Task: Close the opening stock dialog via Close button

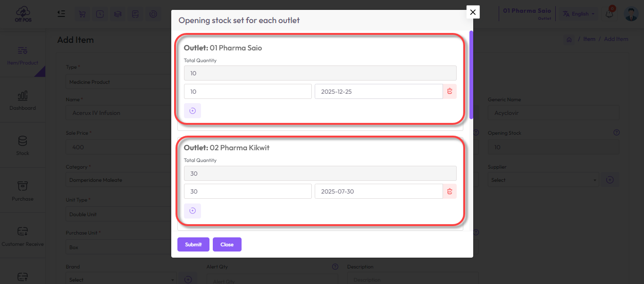Action: 227,244
